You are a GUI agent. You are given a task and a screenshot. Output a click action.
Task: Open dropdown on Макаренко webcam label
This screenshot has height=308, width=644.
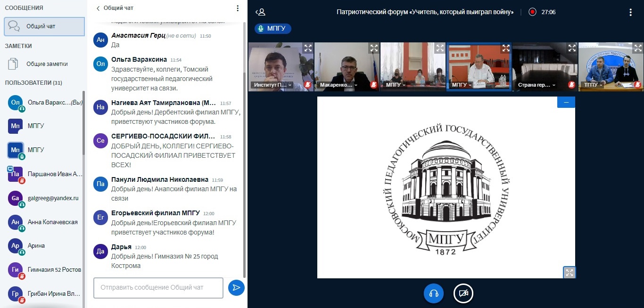355,85
